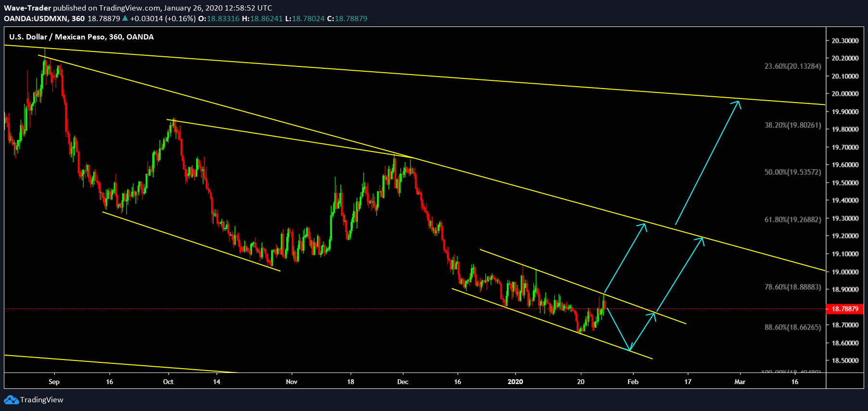
Task: Click the Mar label on time axis
Action: 740,382
